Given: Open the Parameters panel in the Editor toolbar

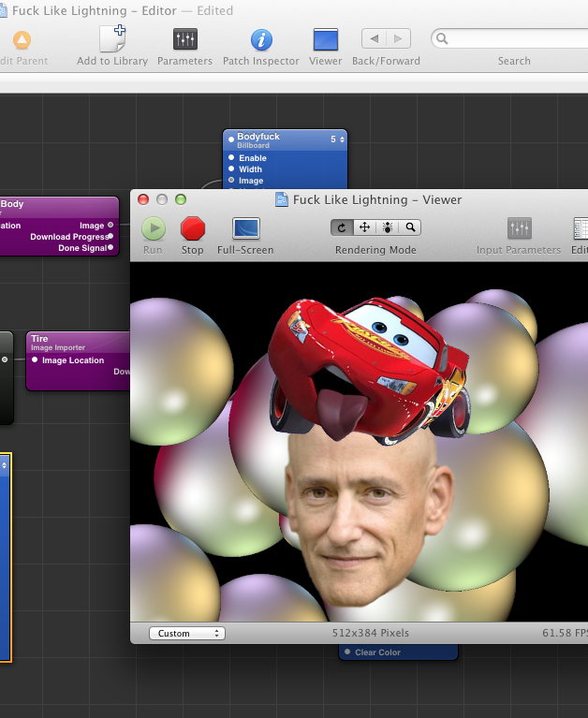Looking at the screenshot, I should pos(185,39).
